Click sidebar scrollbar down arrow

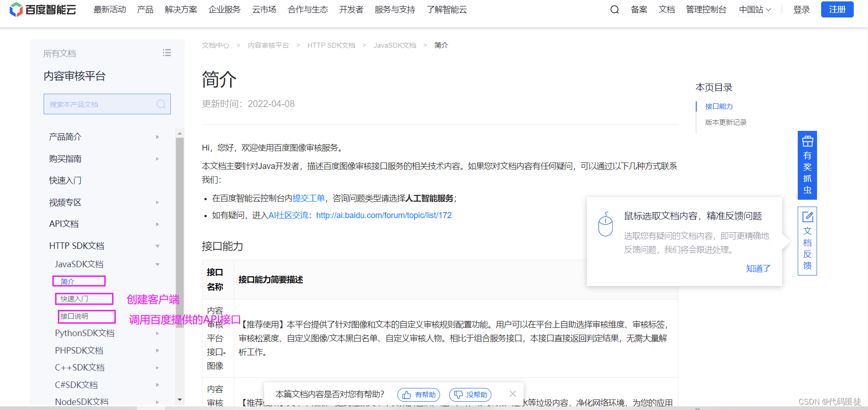coord(180,400)
